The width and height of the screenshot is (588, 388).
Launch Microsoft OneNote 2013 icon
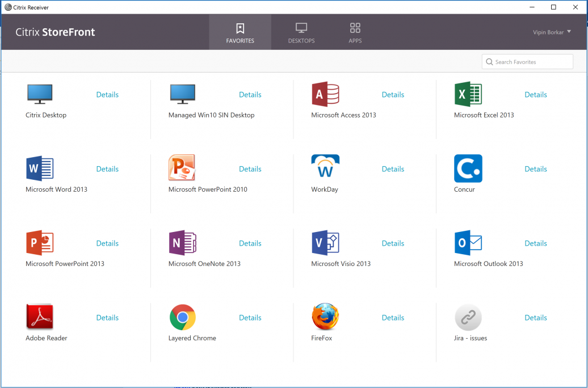tap(183, 243)
